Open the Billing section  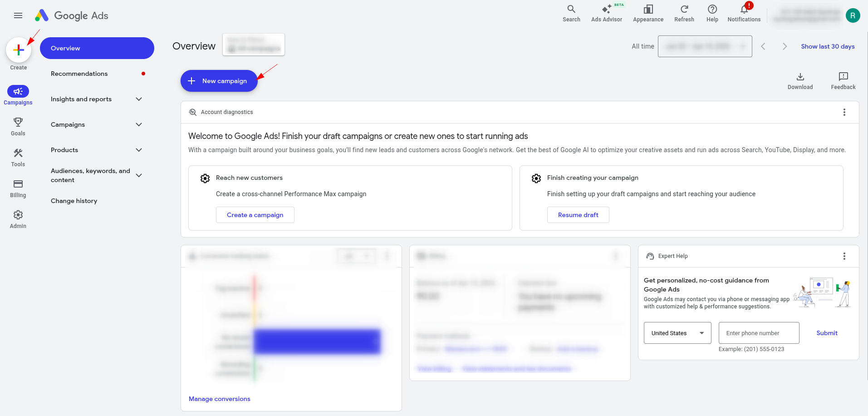18,188
